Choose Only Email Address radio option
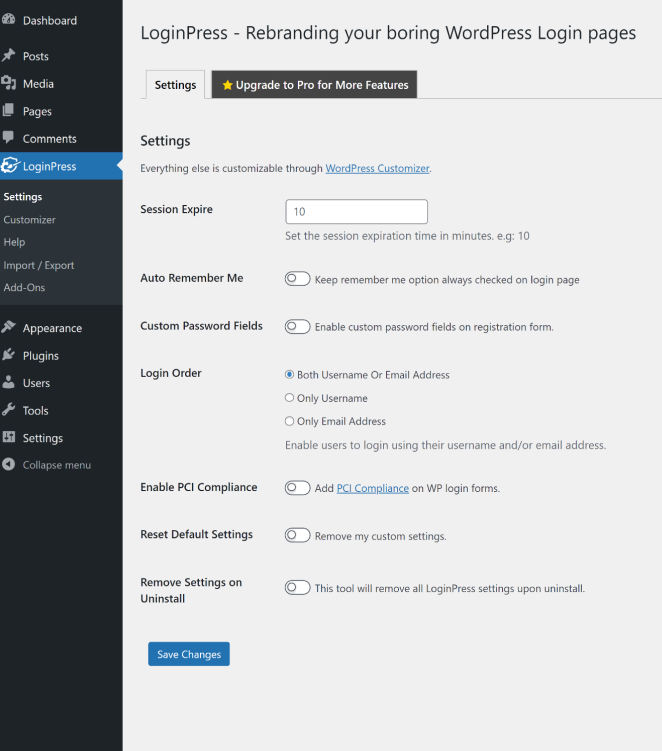 [289, 421]
